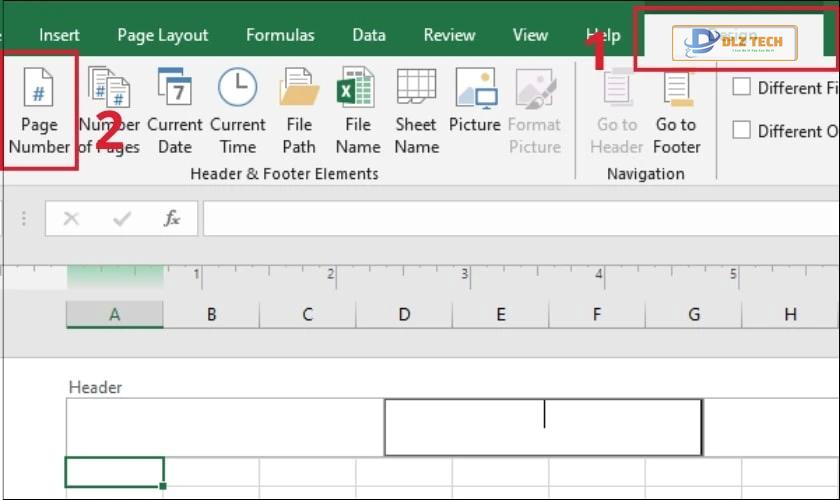
Task: Open the Page Layout tab
Action: pyautogui.click(x=162, y=35)
